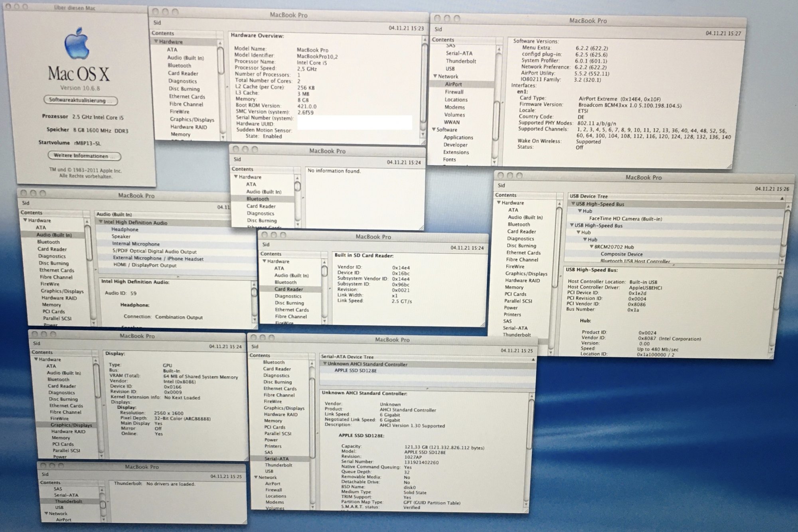Collapse the BRCM20702 Hub node
This screenshot has width=798, height=532.
[x=592, y=247]
